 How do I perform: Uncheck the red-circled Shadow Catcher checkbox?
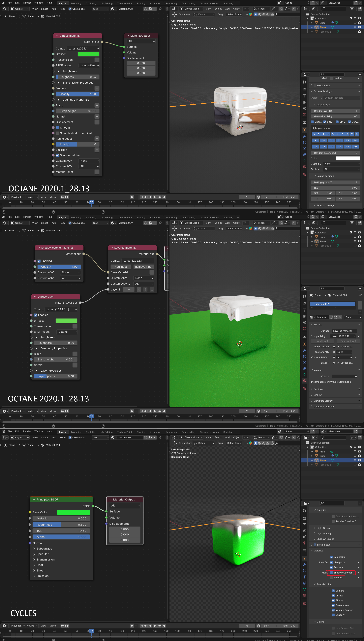331,572
